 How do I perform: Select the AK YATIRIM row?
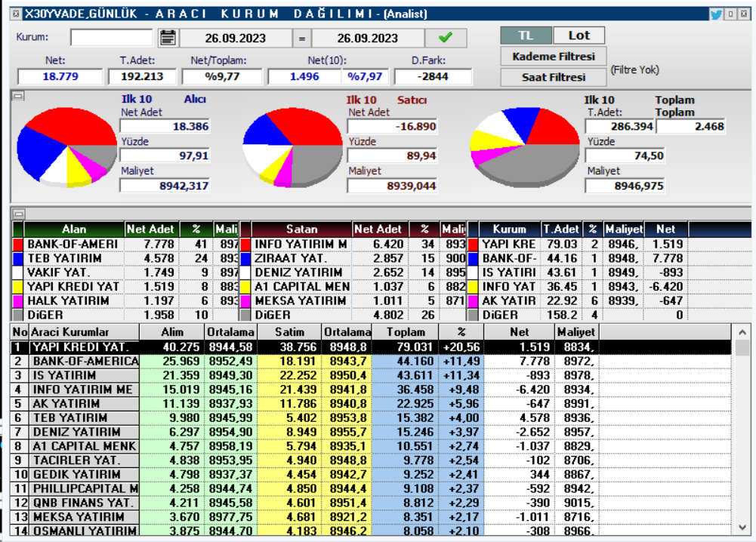click(370, 404)
